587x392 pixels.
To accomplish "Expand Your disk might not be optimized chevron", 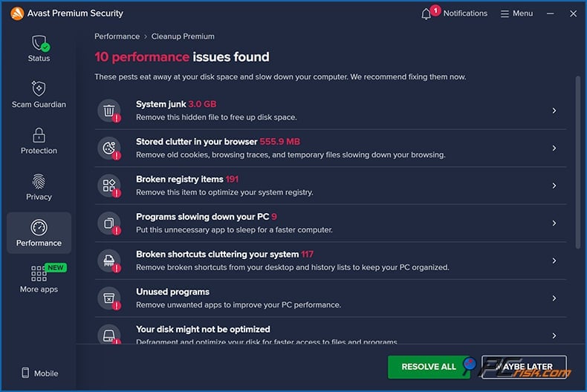I will tap(554, 336).
